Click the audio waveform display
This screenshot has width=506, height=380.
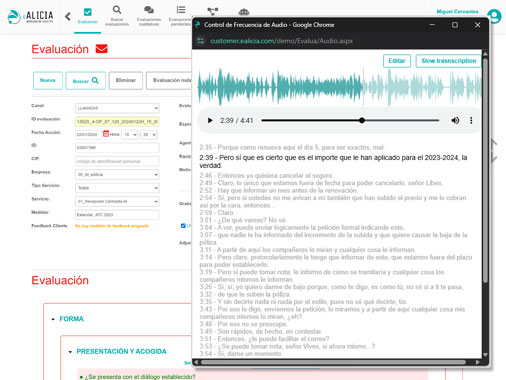coord(339,87)
